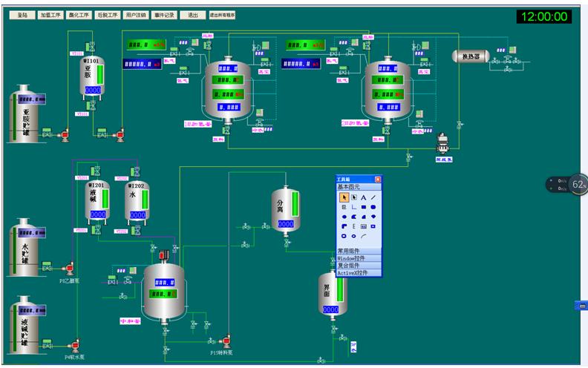Select the arrow pointer tool in toolbox
Viewport: 588px width, 368px height.
pyautogui.click(x=344, y=197)
